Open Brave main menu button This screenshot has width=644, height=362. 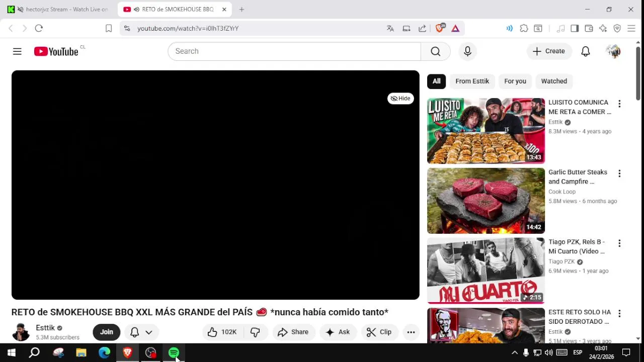[631, 28]
